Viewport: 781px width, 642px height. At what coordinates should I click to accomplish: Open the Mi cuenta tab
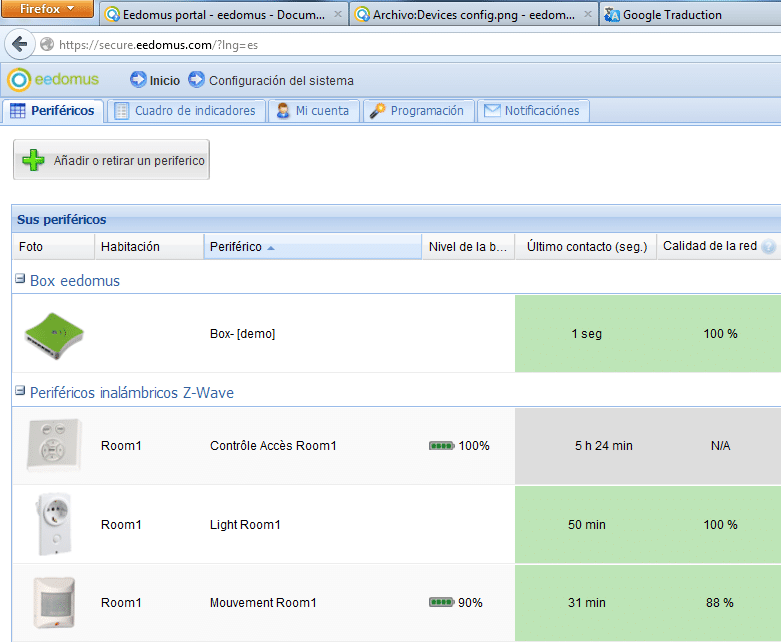[314, 111]
